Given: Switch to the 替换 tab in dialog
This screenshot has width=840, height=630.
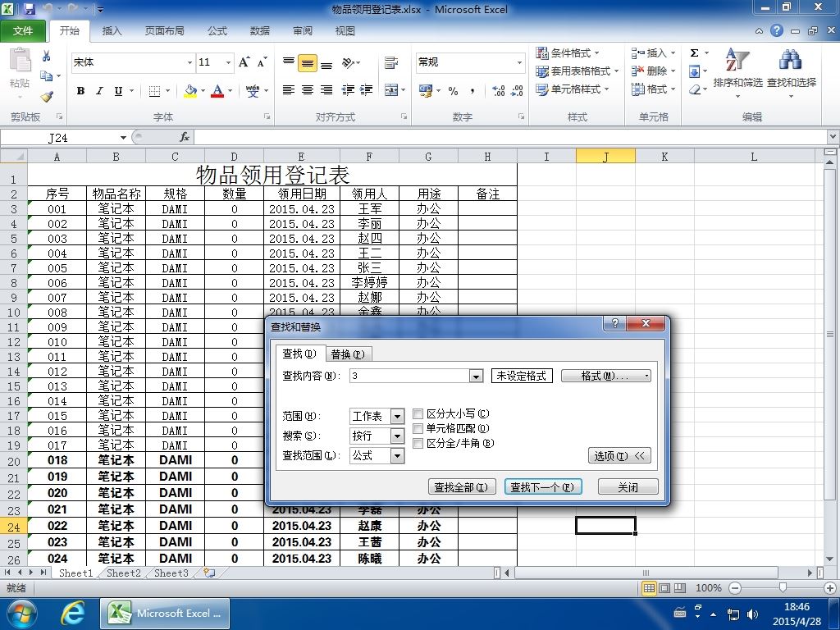Looking at the screenshot, I should tap(348, 354).
